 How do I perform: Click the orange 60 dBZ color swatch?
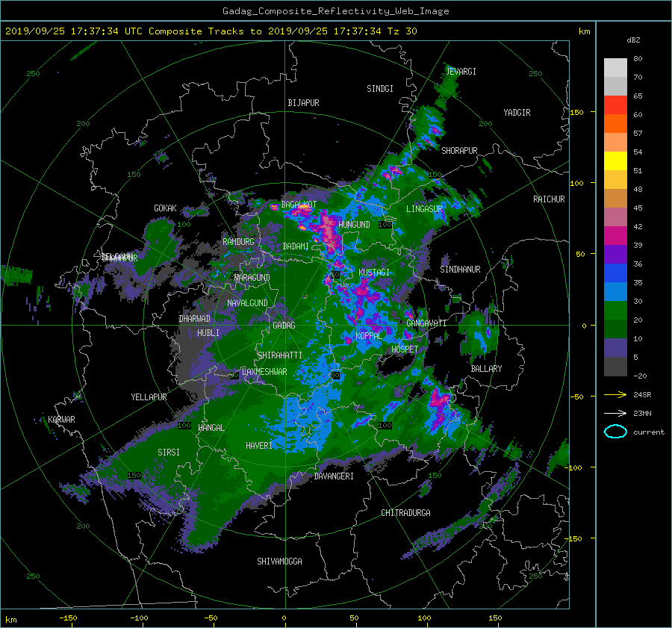click(x=615, y=123)
